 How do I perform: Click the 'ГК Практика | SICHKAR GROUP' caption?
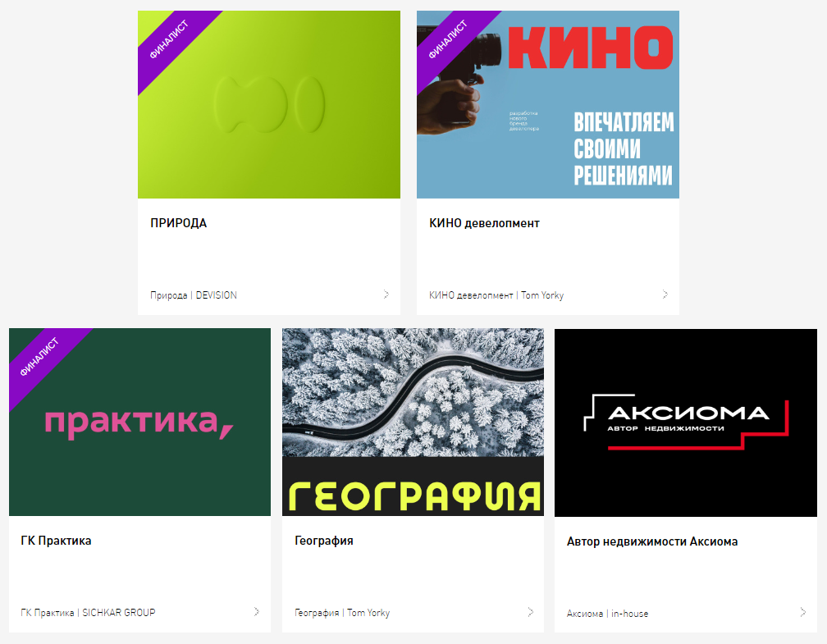(x=88, y=613)
